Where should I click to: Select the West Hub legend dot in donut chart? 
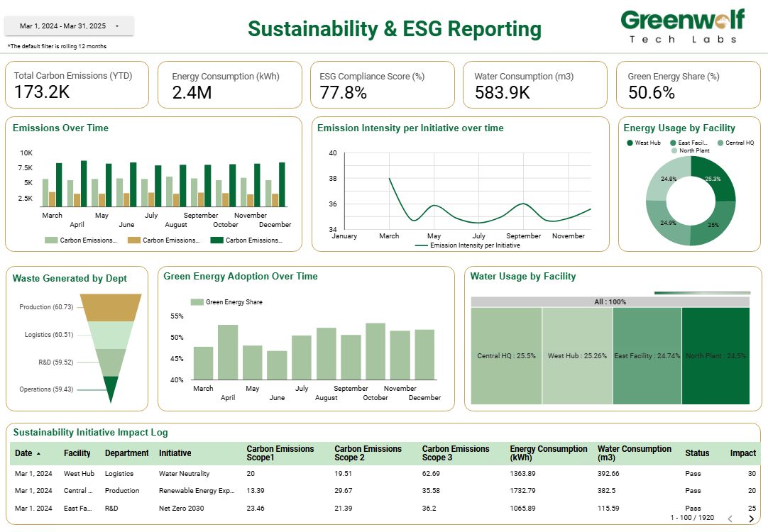[x=630, y=143]
